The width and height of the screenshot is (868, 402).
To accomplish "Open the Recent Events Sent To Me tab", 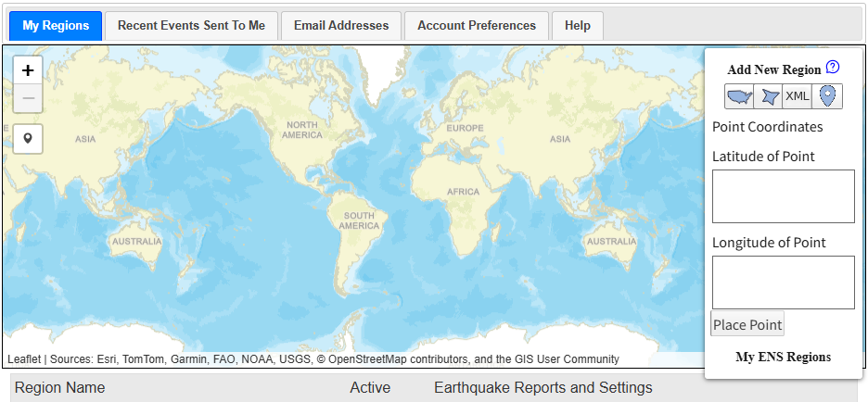I will click(192, 26).
